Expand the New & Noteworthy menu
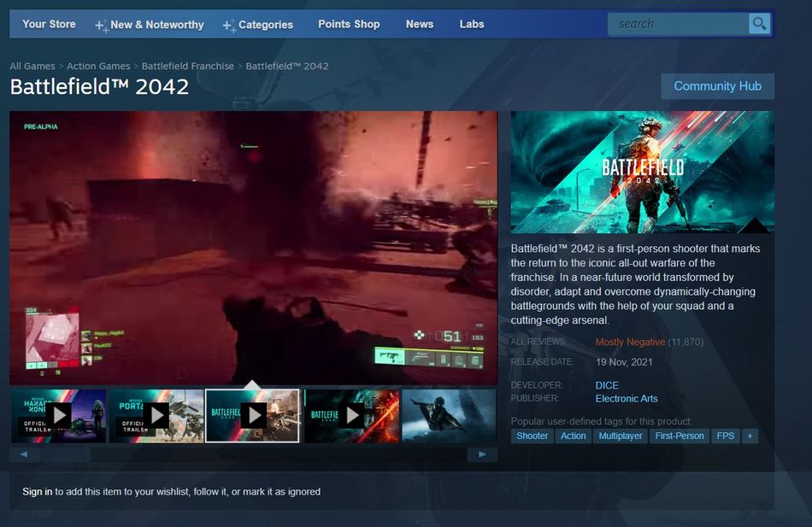The width and height of the screenshot is (812, 527). (x=150, y=25)
